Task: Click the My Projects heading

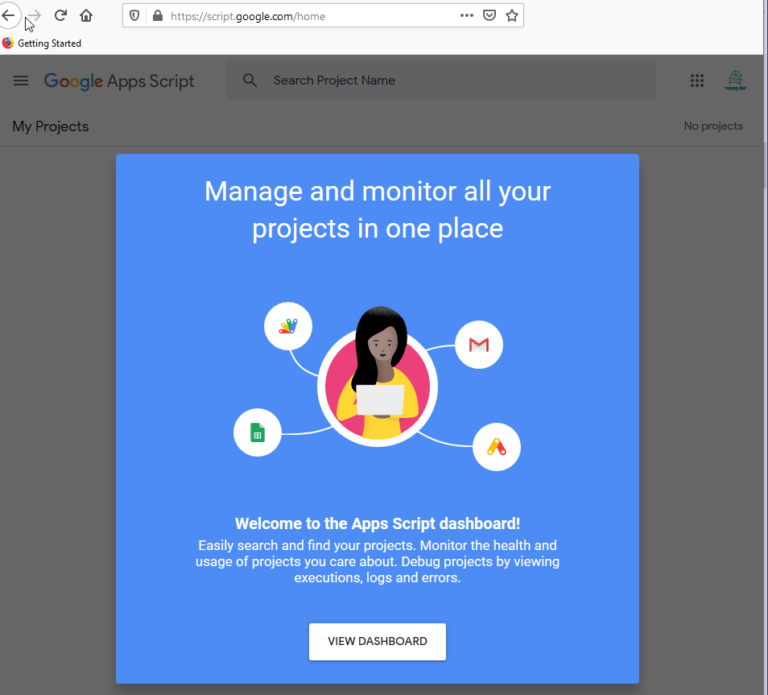Action: pos(50,126)
